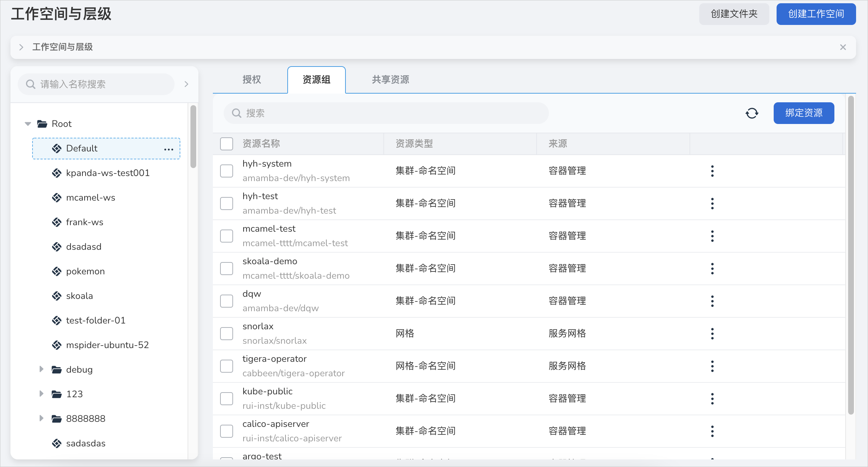Image resolution: width=868 pixels, height=467 pixels.
Task: Check the kube-public row checkbox
Action: pyautogui.click(x=227, y=399)
